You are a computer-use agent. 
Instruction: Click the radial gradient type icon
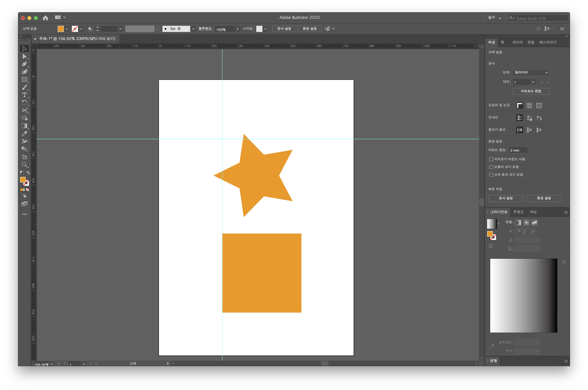click(526, 223)
